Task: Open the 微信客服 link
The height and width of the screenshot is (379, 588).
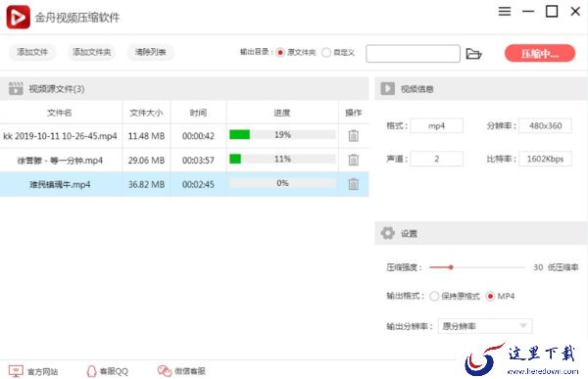Action: (190, 371)
